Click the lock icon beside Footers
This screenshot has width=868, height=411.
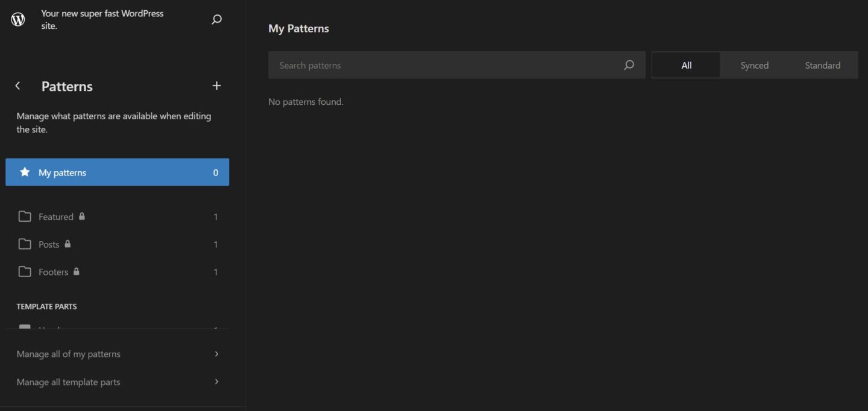pyautogui.click(x=77, y=271)
